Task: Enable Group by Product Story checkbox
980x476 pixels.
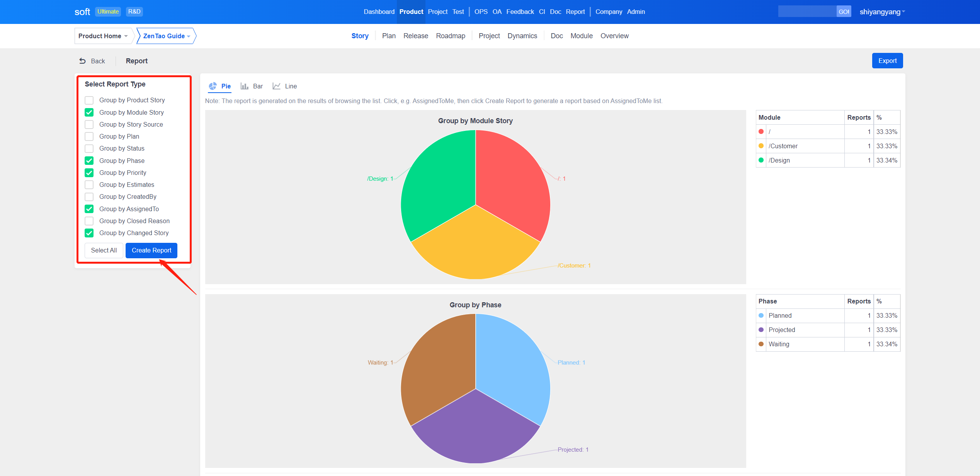Action: coord(89,100)
